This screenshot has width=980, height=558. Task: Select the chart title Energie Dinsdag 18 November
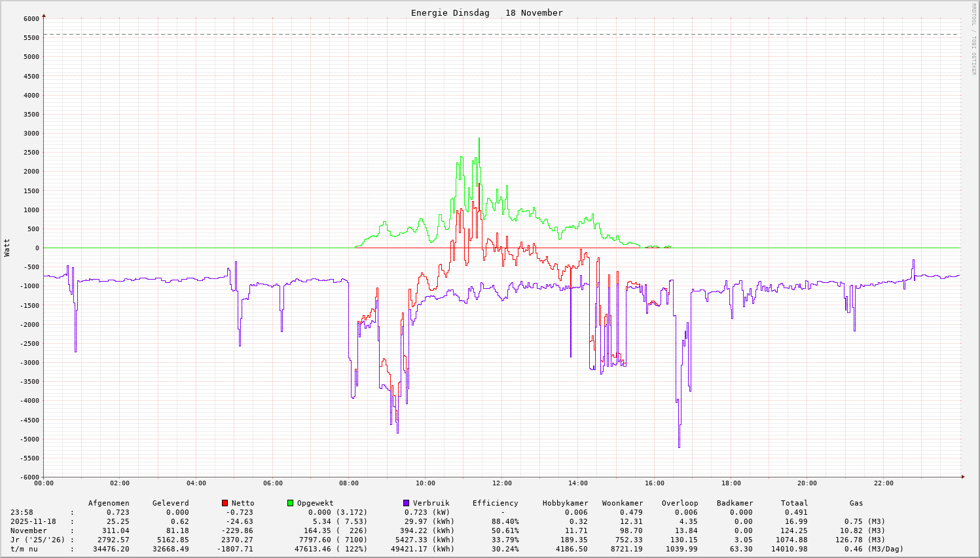pos(486,13)
